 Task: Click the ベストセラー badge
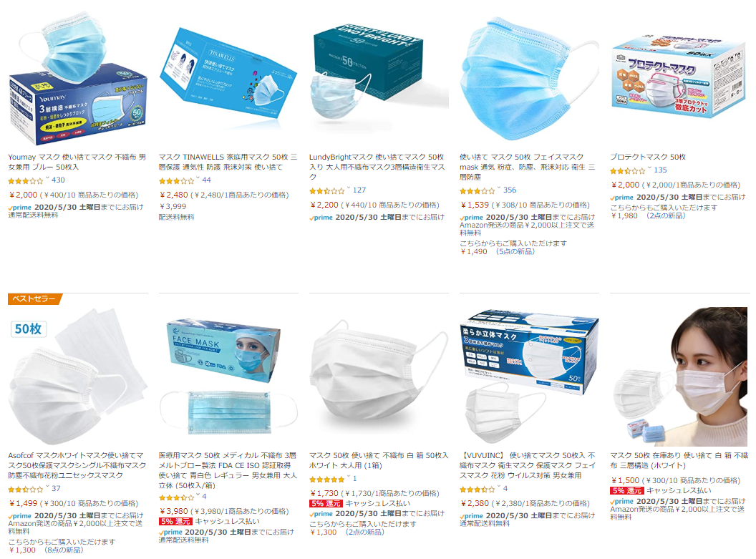(34, 298)
